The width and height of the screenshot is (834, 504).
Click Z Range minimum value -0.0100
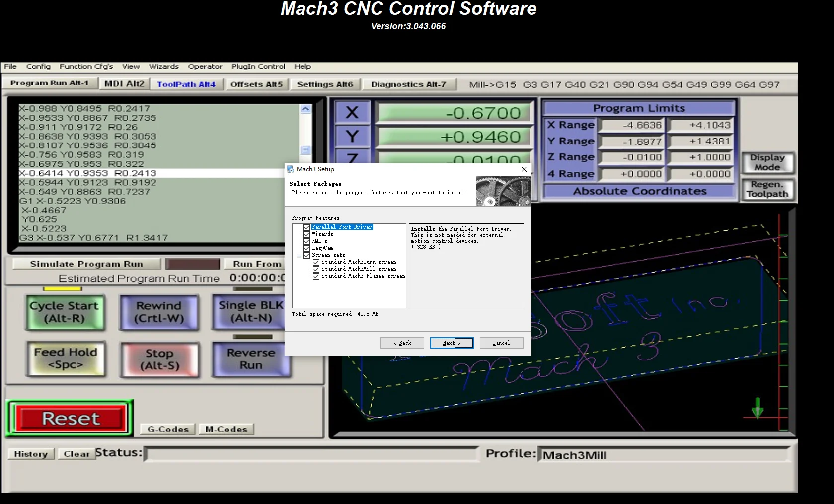(x=631, y=158)
